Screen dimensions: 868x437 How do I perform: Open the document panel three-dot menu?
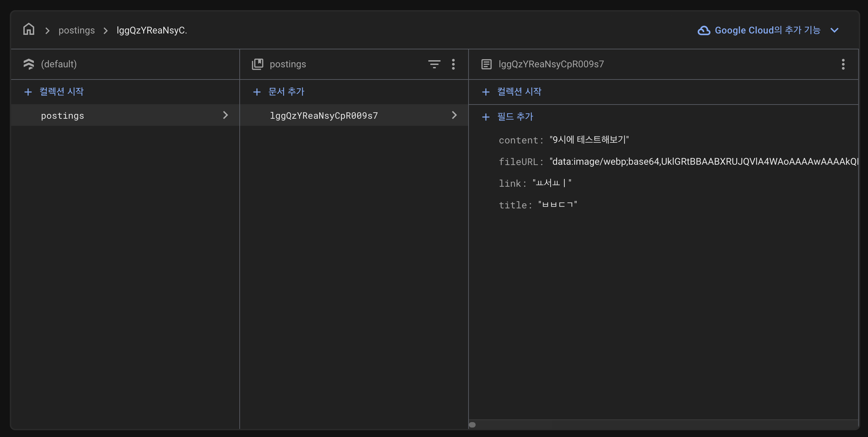[843, 64]
